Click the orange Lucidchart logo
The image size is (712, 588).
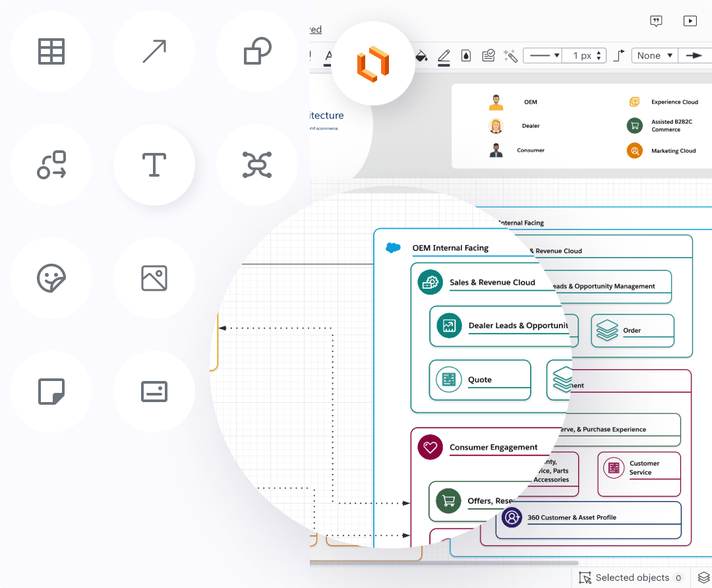tap(373, 64)
